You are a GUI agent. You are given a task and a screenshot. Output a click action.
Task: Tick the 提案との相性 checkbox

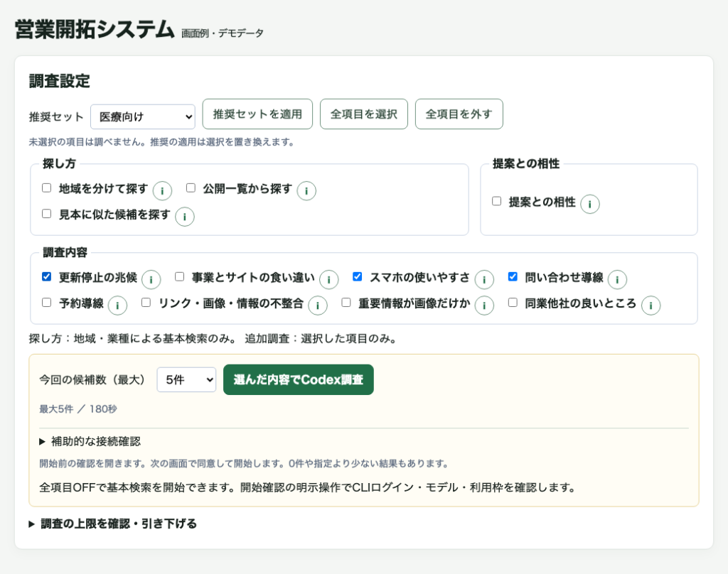click(x=497, y=201)
